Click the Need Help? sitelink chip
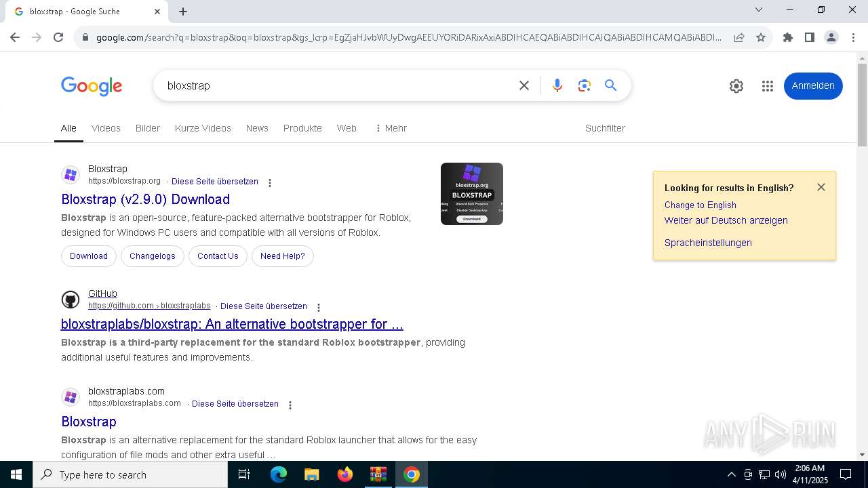This screenshot has height=488, width=868. [283, 256]
